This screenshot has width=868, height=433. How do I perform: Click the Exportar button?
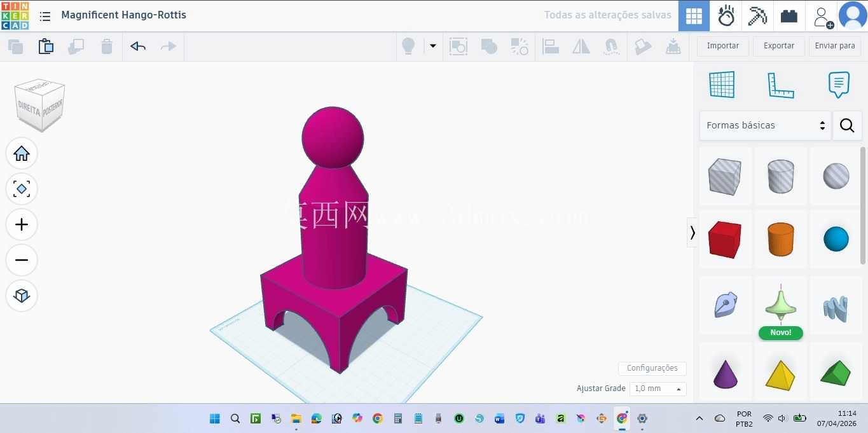(x=779, y=46)
